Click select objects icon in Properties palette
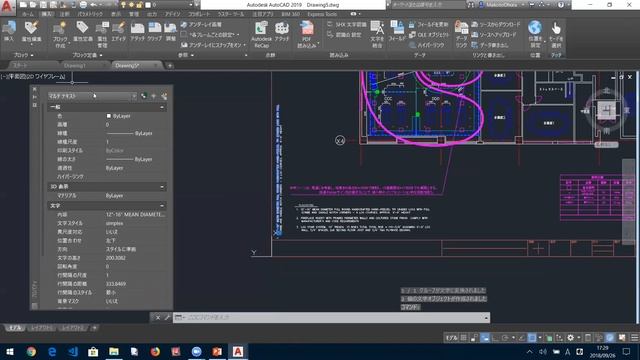Image resolution: width=640 pixels, height=360 pixels. (x=153, y=96)
